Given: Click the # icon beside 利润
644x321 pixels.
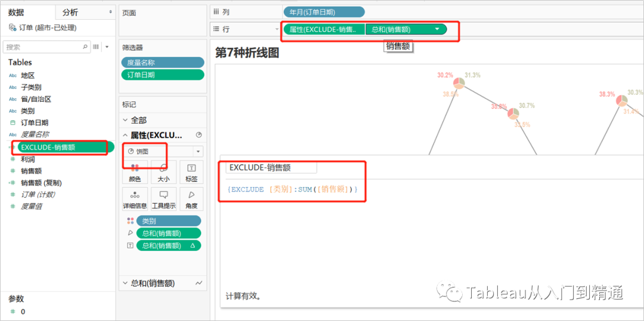Looking at the screenshot, I should click(13, 159).
